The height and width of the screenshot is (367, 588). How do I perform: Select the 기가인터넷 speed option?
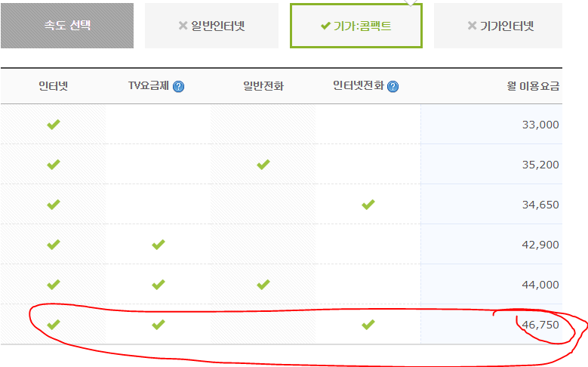point(500,26)
